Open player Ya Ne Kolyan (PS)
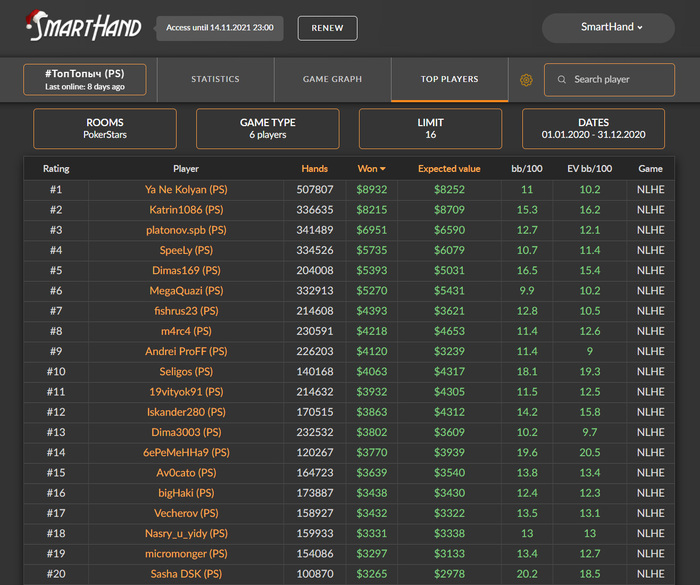700x585 pixels. coord(186,190)
